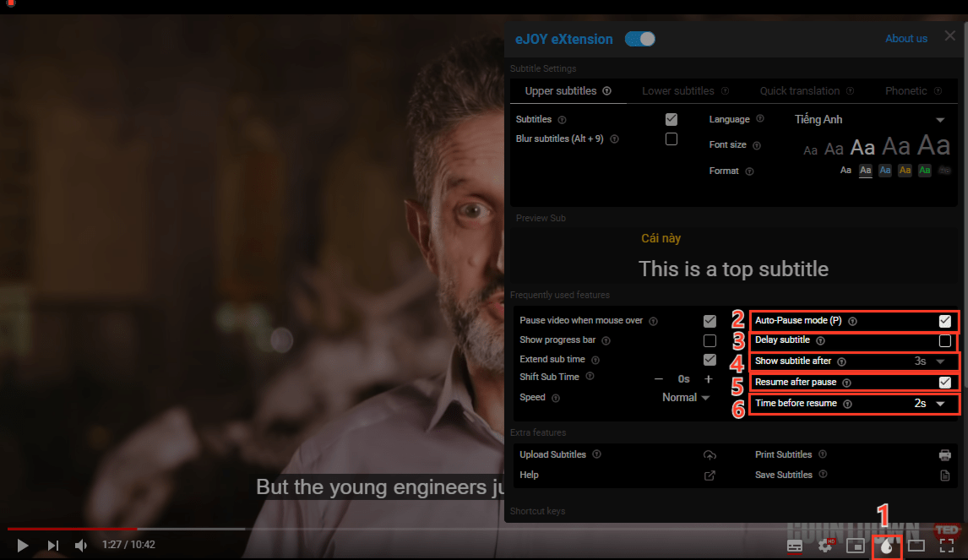Toggle the eJOY eXtension on/off switch
968x560 pixels.
click(x=639, y=39)
